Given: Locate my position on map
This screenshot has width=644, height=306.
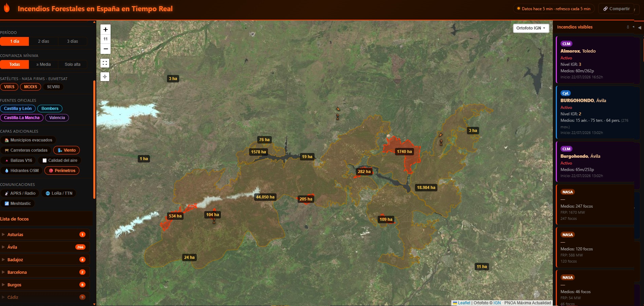Looking at the screenshot, I should [x=105, y=77].
